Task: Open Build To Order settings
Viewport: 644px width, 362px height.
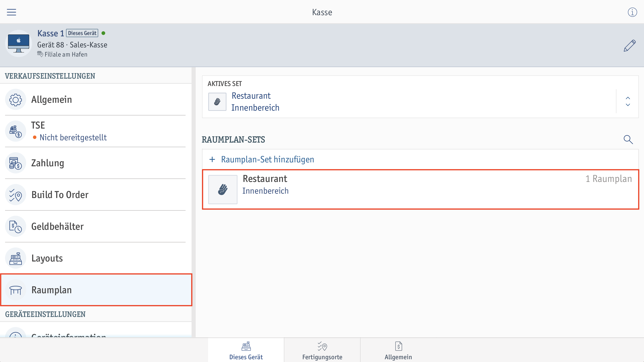Action: tap(96, 195)
